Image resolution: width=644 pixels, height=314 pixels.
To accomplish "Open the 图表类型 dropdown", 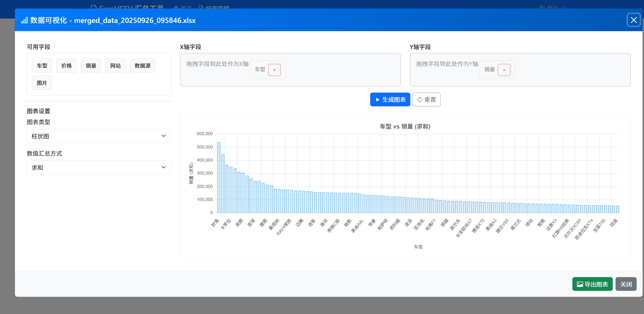I will pos(99,136).
